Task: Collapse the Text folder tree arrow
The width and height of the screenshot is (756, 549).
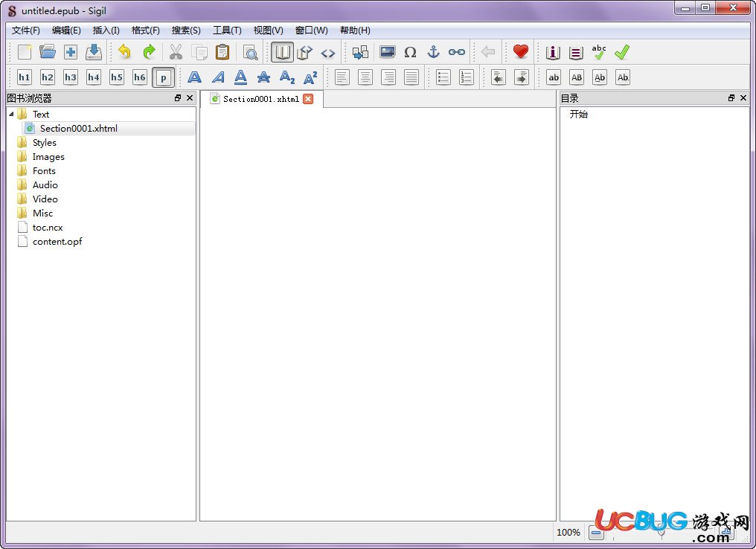Action: tap(11, 115)
